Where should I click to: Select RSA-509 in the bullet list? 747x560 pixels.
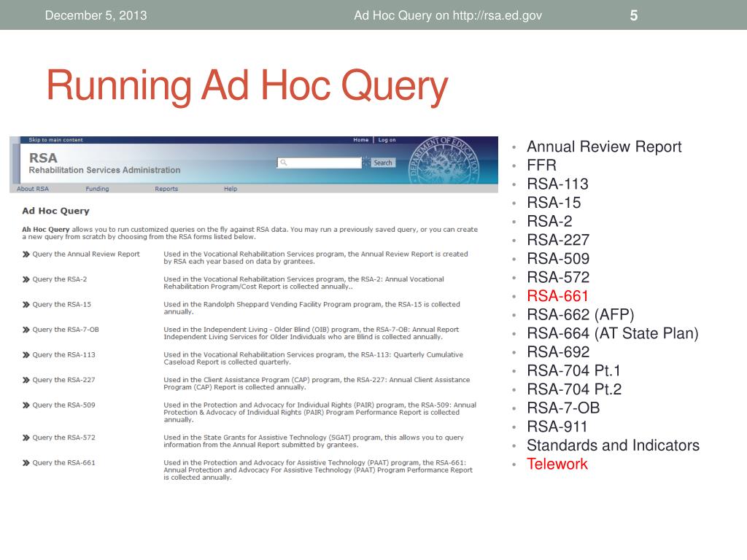(x=558, y=259)
